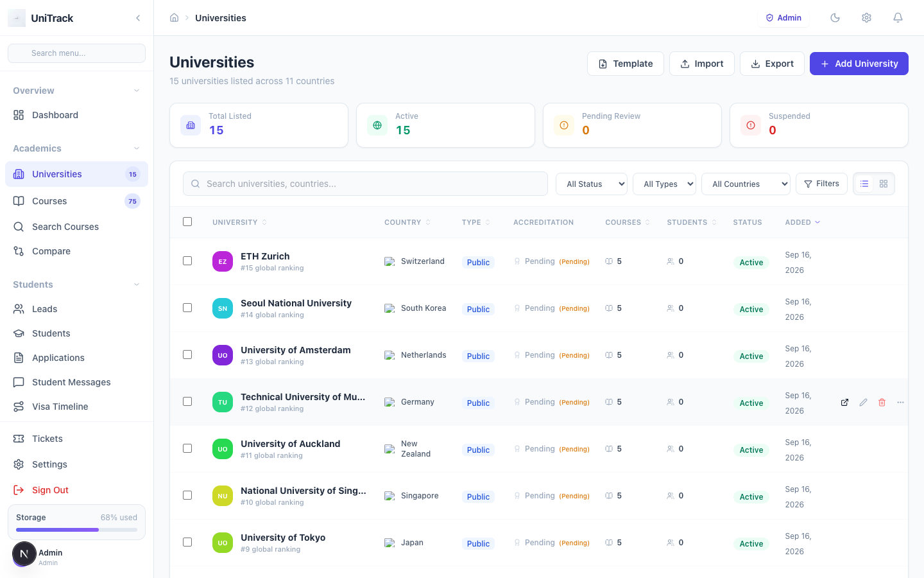Delete Technical University row with trash icon
Viewport: 924px width, 578px height.
tap(882, 402)
